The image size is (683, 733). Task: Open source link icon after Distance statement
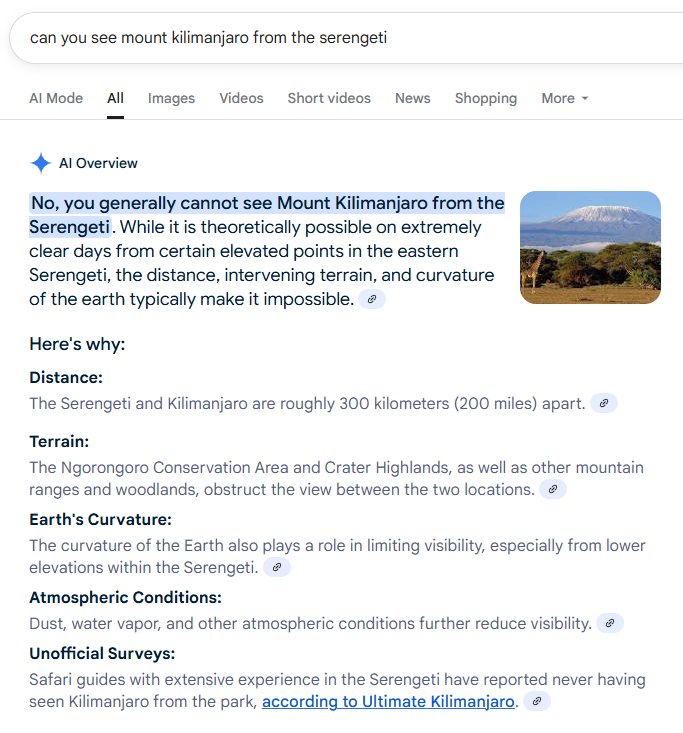tap(604, 403)
